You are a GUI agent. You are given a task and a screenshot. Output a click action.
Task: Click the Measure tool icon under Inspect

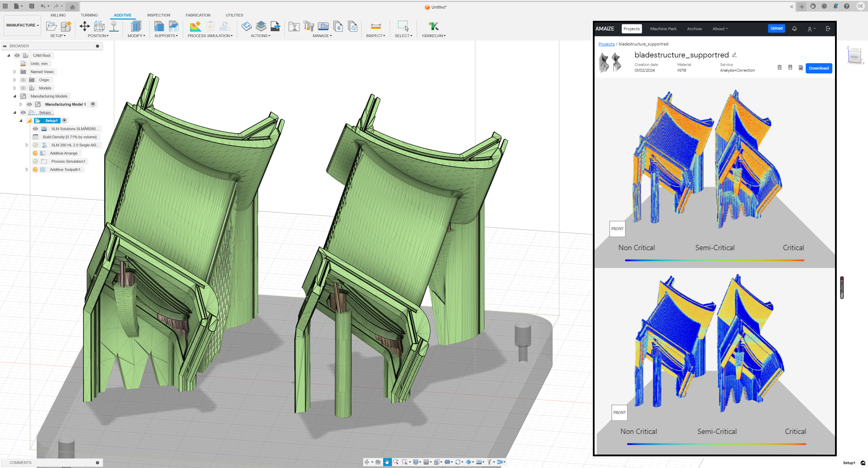click(376, 26)
